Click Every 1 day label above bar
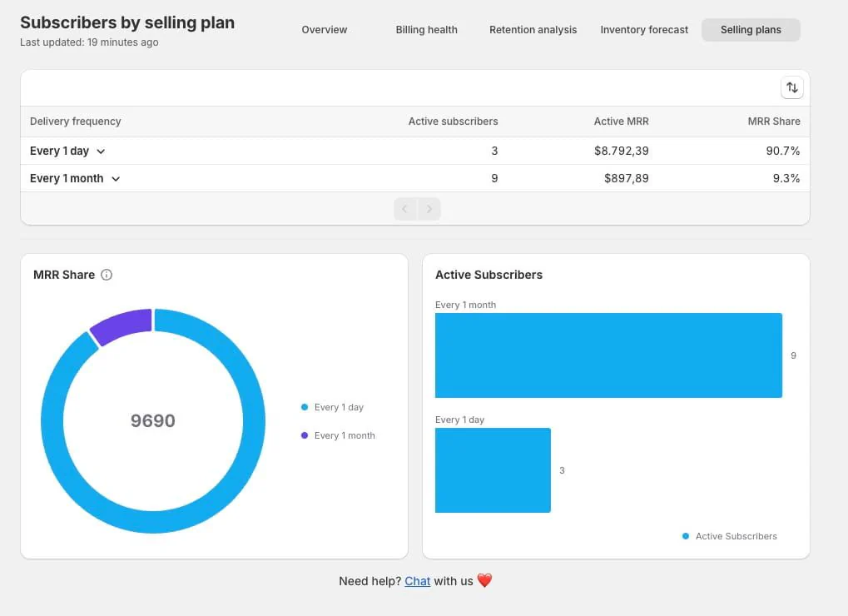Image resolution: width=848 pixels, height=616 pixels. click(x=459, y=420)
